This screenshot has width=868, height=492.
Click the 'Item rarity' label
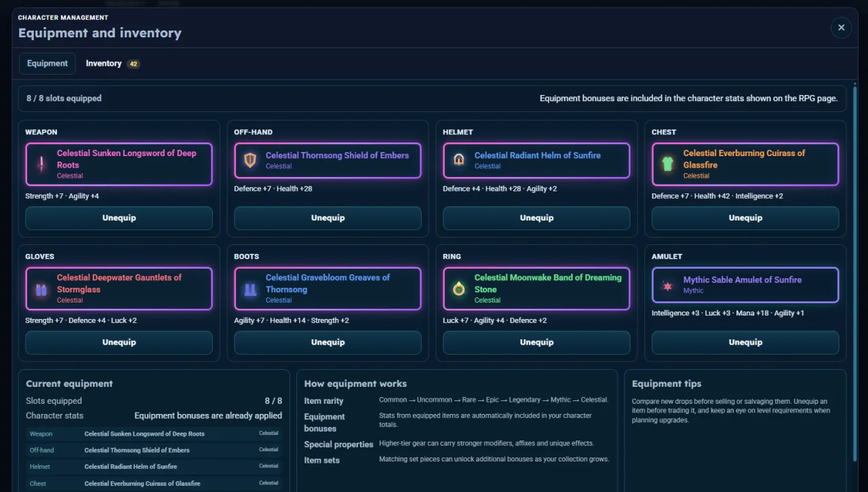point(323,401)
